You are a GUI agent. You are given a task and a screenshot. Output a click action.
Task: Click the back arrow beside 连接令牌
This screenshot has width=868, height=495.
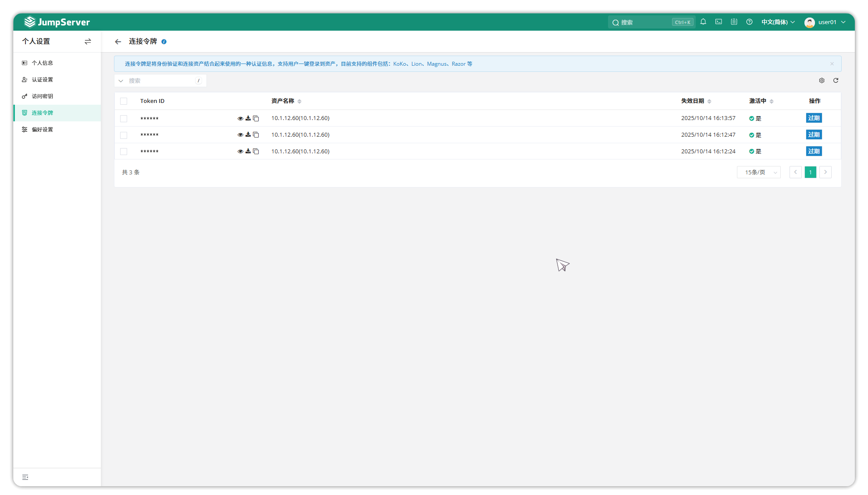coord(118,42)
